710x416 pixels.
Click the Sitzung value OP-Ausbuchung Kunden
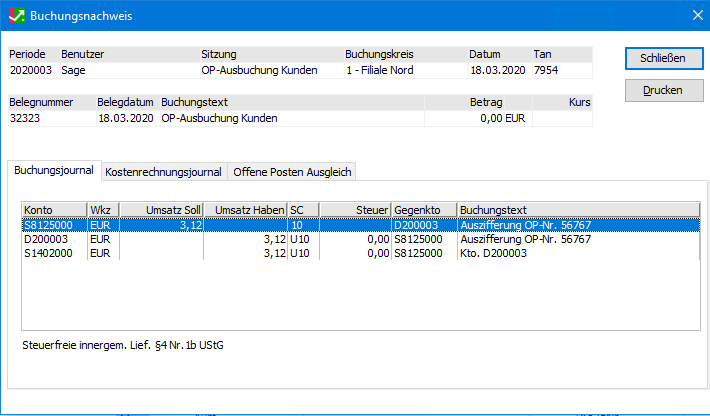pyautogui.click(x=259, y=70)
